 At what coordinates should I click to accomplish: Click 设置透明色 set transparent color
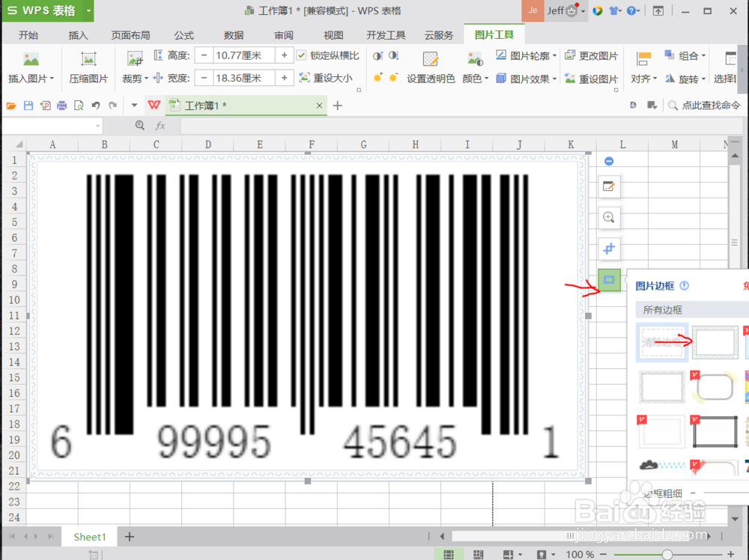click(x=431, y=67)
